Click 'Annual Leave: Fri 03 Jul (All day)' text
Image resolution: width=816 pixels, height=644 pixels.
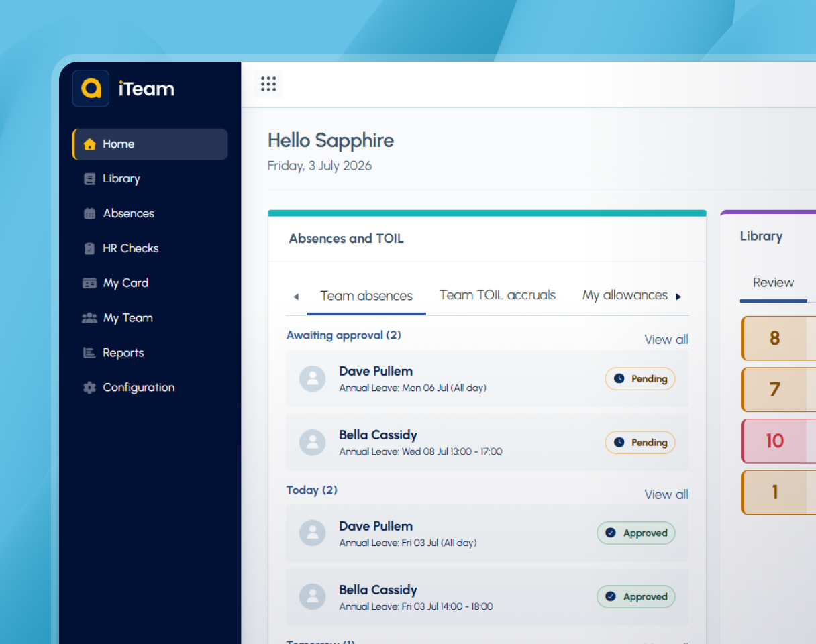coord(408,543)
